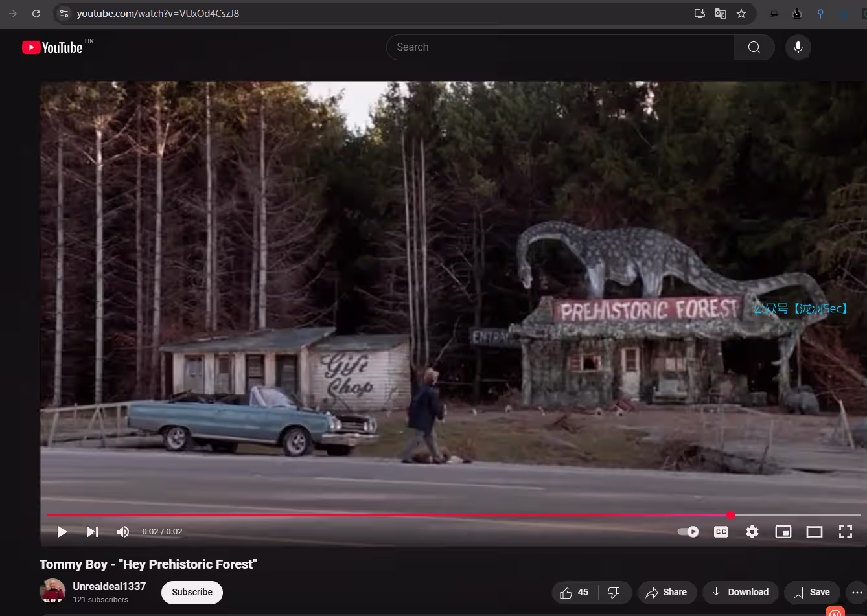This screenshot has height=616, width=867.
Task: Bookmark this page with the star
Action: pos(741,14)
